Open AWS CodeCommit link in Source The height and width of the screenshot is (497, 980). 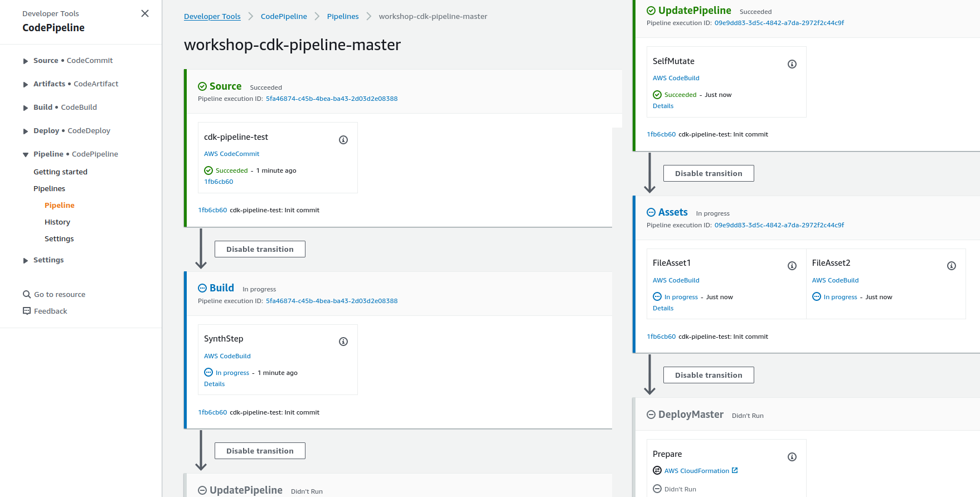pos(231,154)
